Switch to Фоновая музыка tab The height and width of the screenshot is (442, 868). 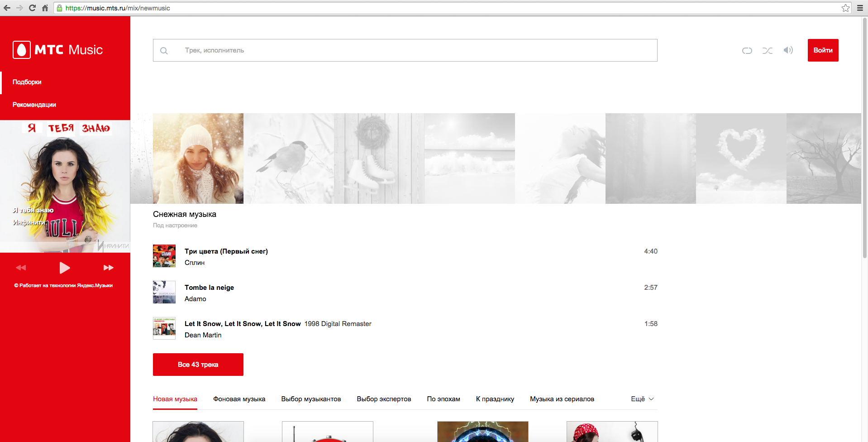tap(239, 399)
